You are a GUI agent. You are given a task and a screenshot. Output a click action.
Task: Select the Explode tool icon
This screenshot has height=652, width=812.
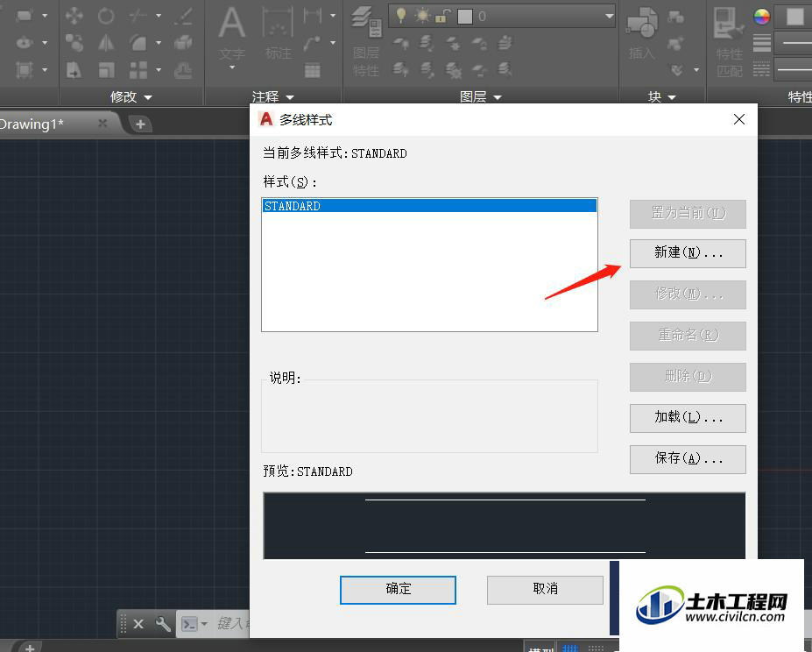pyautogui.click(x=183, y=42)
